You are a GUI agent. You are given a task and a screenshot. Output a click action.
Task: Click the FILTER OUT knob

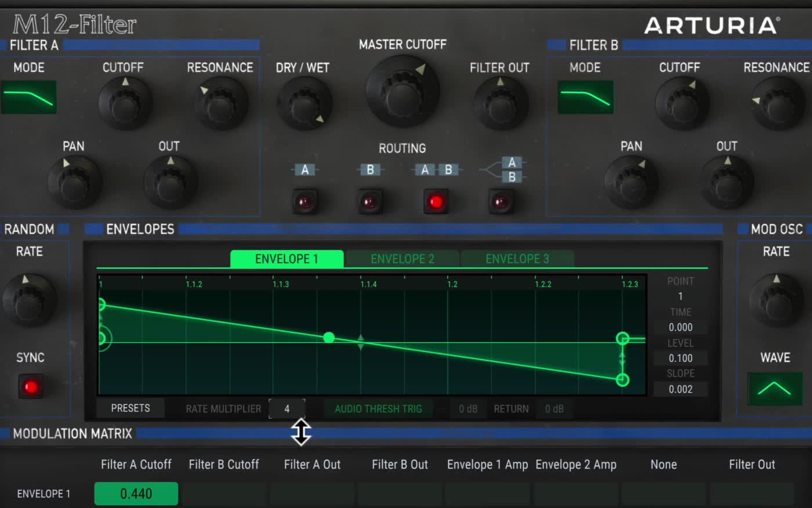pyautogui.click(x=501, y=103)
